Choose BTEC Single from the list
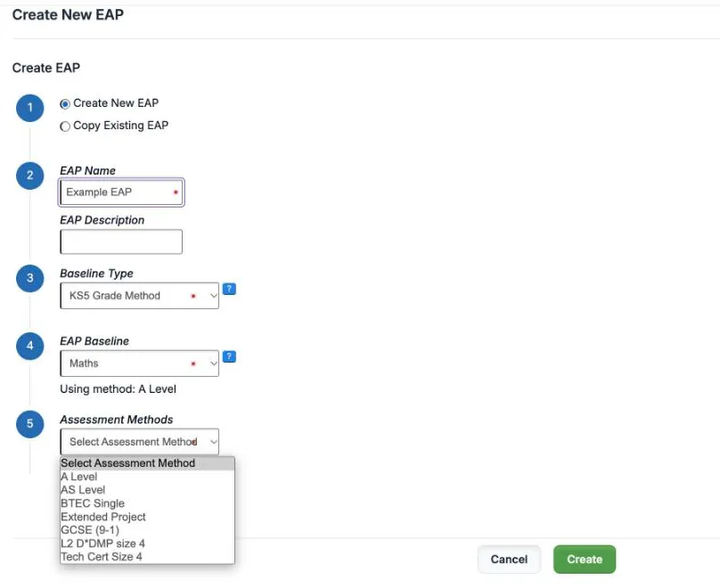720x588 pixels. tap(147, 503)
